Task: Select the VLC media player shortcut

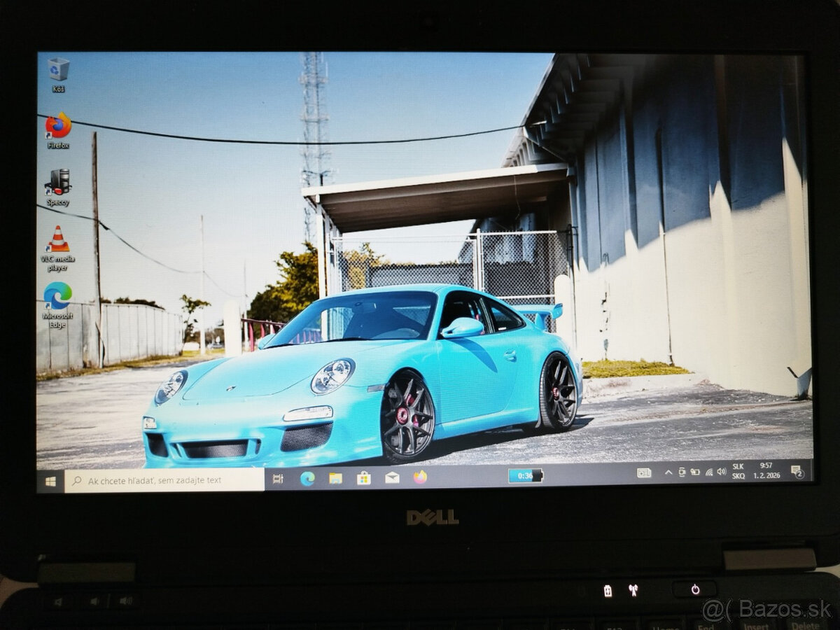Action: pos(57,240)
